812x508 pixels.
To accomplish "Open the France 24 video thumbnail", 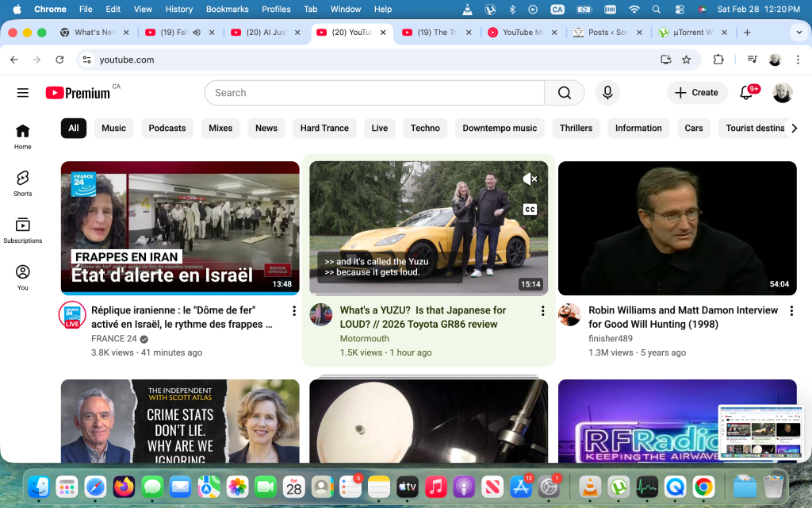I will (x=180, y=228).
